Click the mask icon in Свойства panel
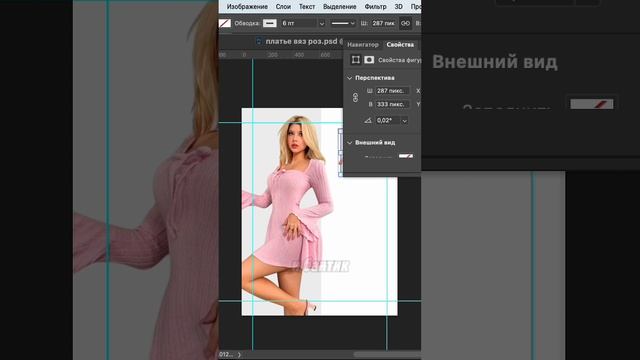Screen dimensions: 640x360 point(369,60)
